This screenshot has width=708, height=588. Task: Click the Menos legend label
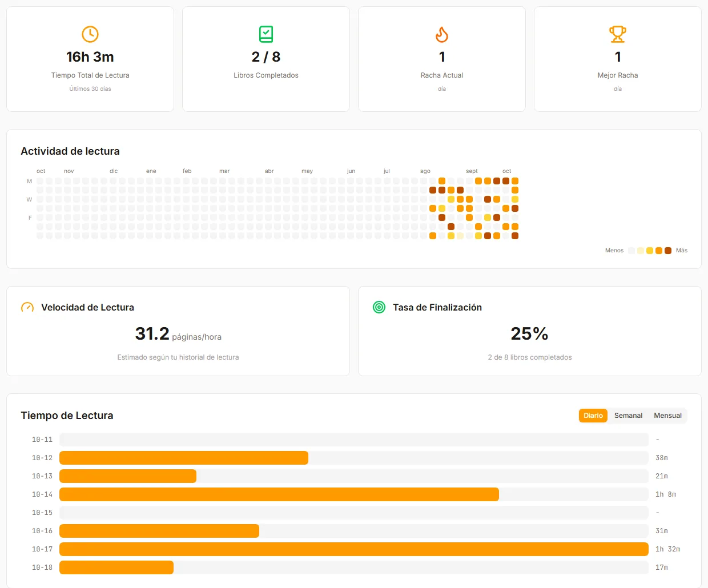coord(614,251)
